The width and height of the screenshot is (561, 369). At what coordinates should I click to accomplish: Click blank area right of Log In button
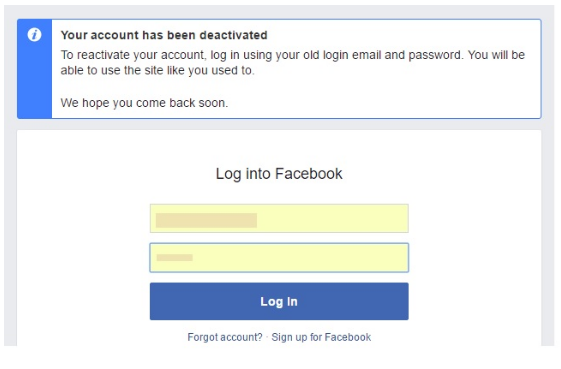tap(474, 301)
